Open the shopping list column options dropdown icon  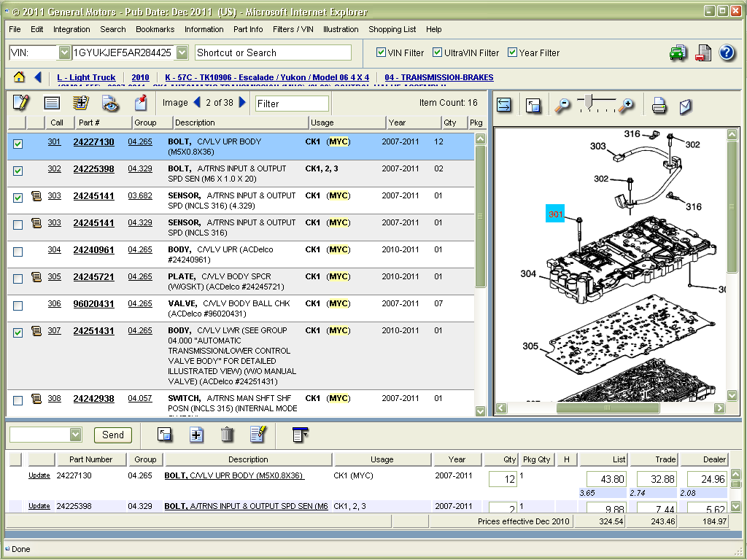coord(299,435)
